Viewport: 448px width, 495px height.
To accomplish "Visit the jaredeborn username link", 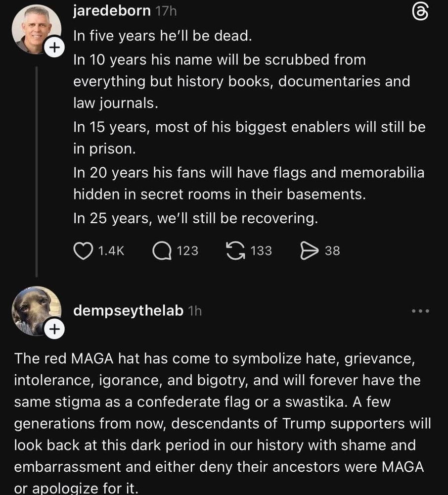I will point(112,11).
